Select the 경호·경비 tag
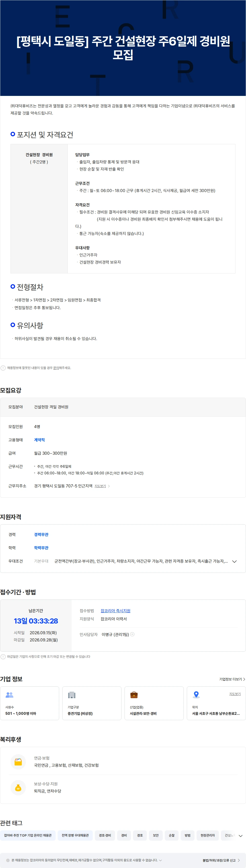 click(105, 835)
